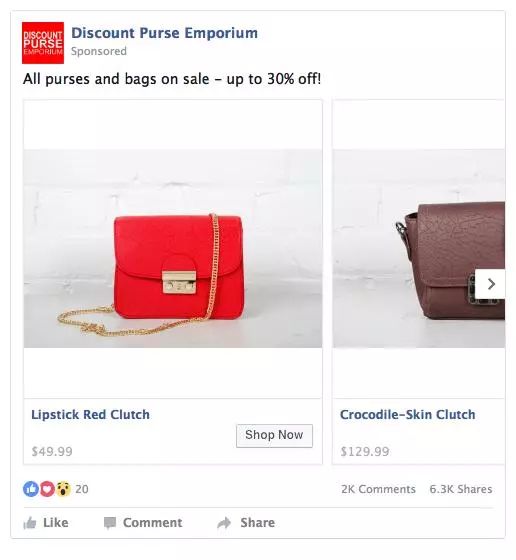Open the 2K Comments link
Viewport: 516px width, 560px height.
click(x=378, y=489)
